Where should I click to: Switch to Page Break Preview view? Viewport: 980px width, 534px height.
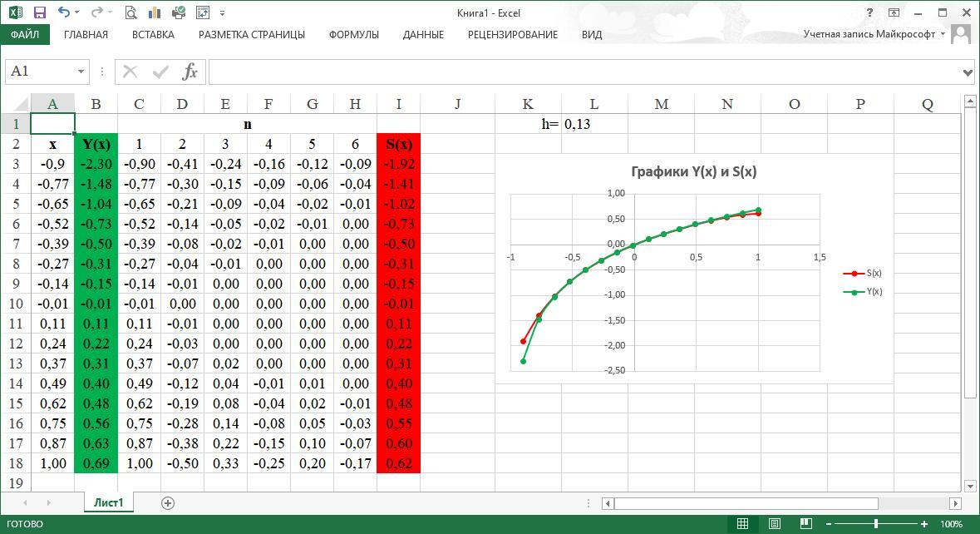coord(806,523)
